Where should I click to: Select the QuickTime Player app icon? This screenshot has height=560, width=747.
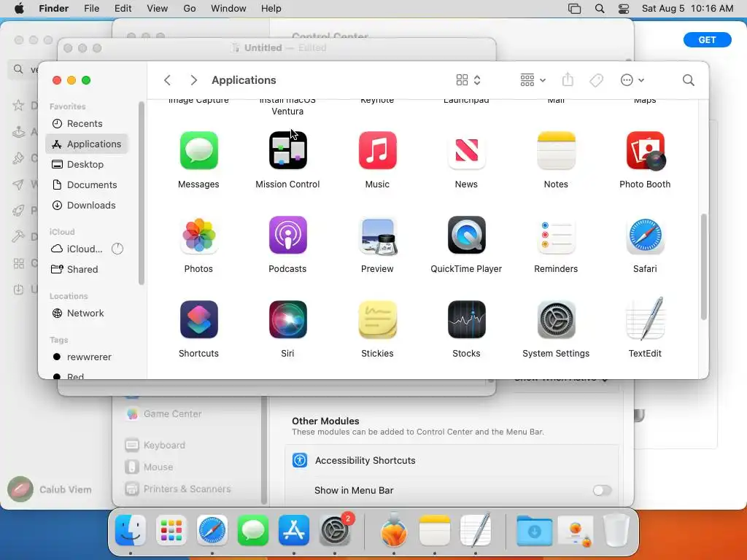point(466,236)
